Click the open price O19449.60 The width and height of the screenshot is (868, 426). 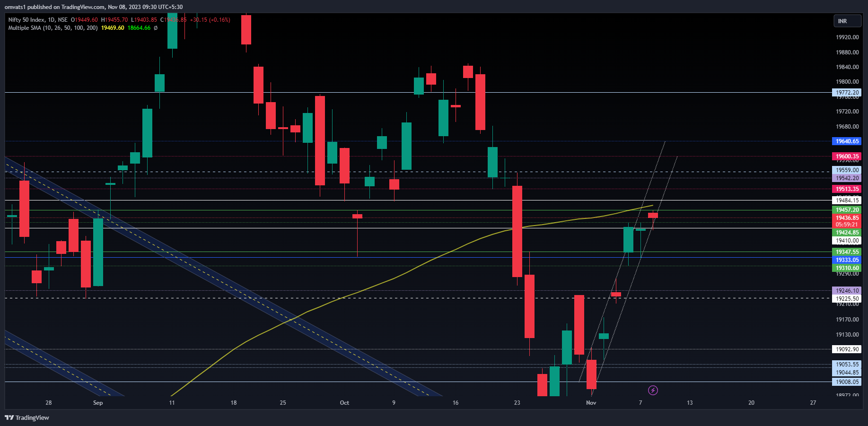point(84,20)
